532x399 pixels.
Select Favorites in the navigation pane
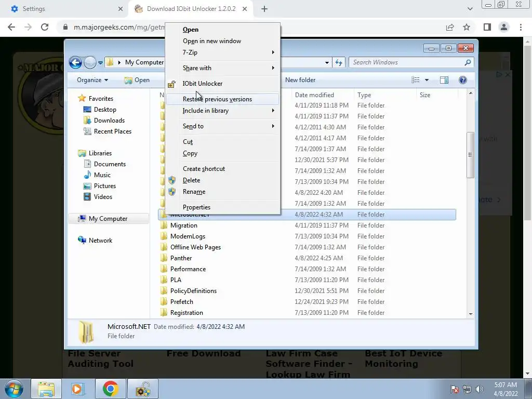96,98
